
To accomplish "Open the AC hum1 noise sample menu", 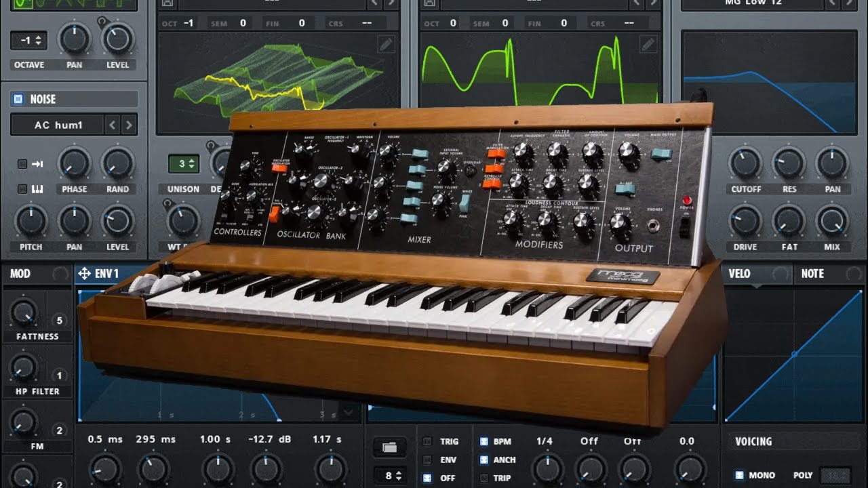I will click(58, 125).
